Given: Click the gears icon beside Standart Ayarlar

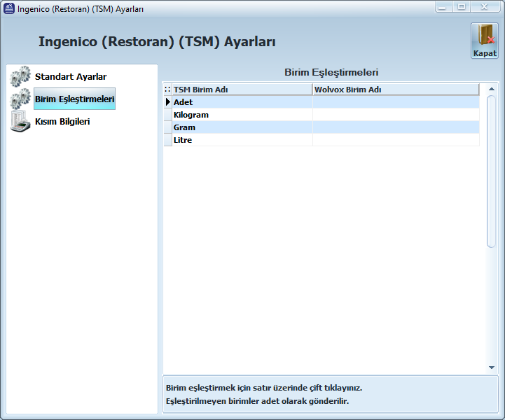Looking at the screenshot, I should [x=20, y=76].
